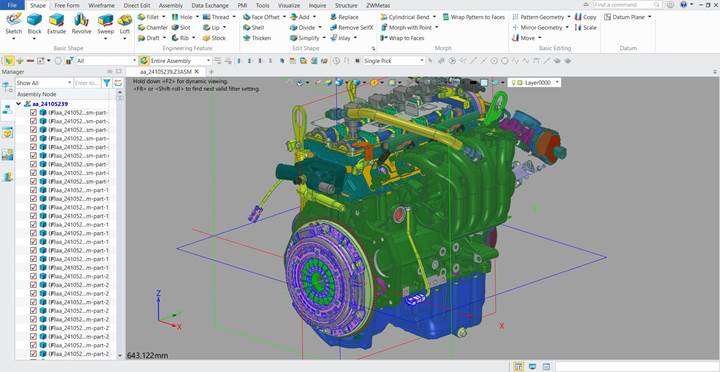Toggle the last visible part checkbox

coord(33,354)
